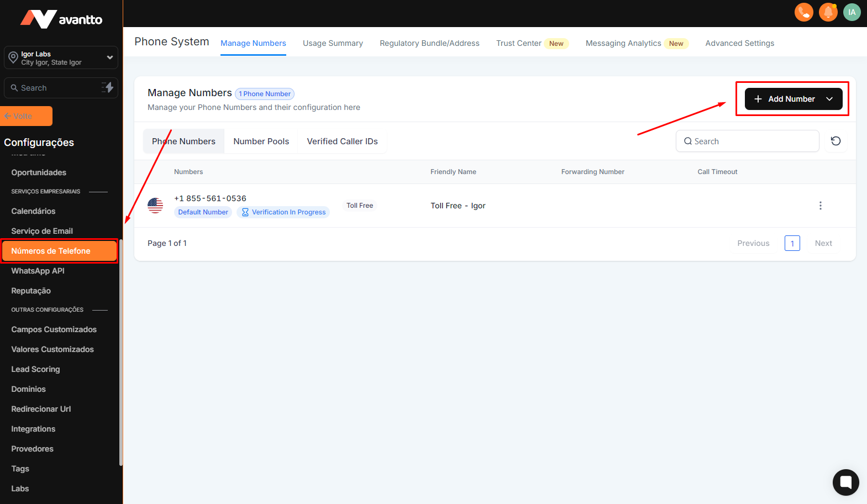
Task: Click the avantto logo
Action: (x=61, y=19)
